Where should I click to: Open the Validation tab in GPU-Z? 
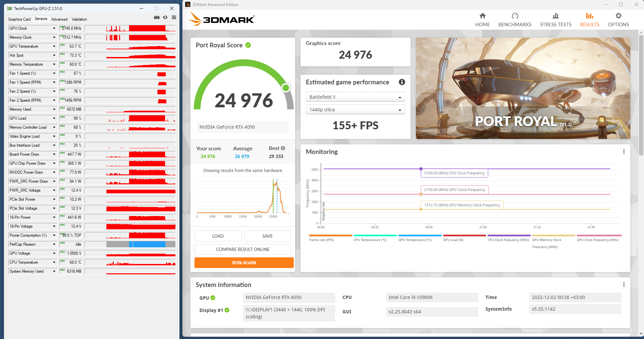pos(79,19)
